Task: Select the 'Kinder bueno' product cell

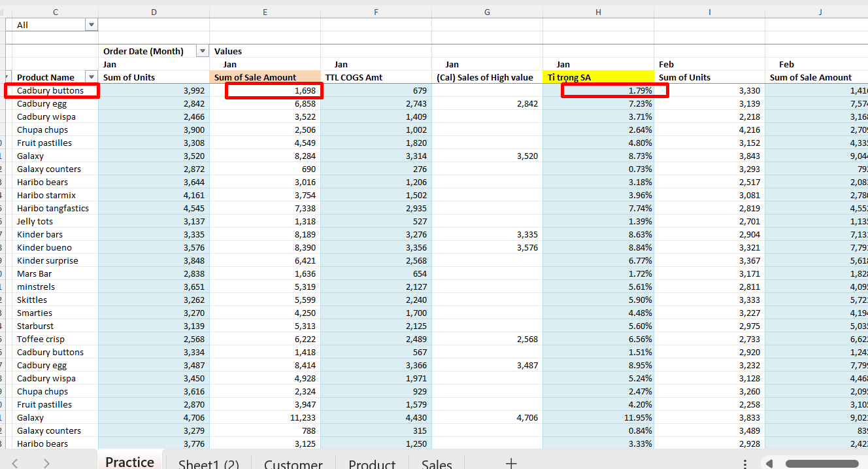Action: (x=55, y=247)
